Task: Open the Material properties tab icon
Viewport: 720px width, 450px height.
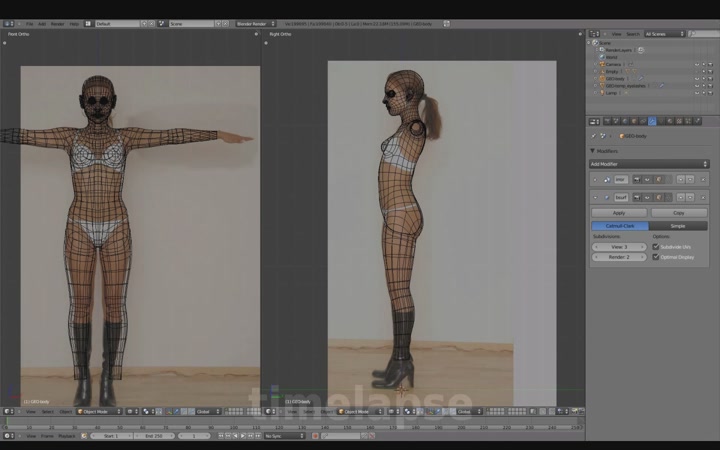Action: coord(670,121)
